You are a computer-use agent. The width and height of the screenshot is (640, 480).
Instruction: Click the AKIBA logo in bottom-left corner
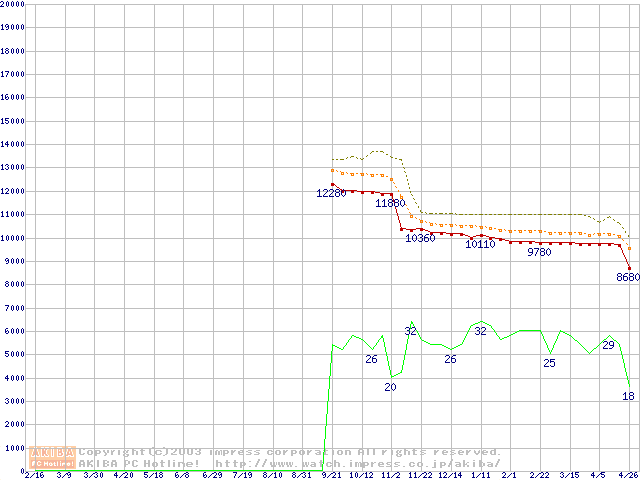[53, 457]
